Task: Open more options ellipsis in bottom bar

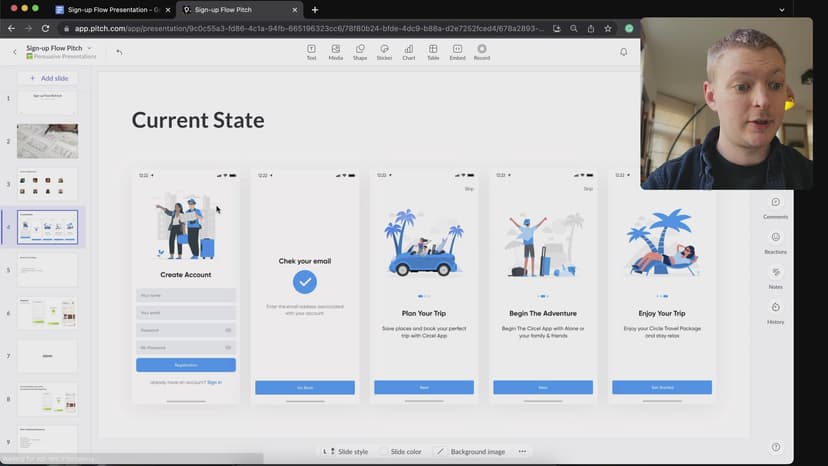Action: tap(522, 452)
